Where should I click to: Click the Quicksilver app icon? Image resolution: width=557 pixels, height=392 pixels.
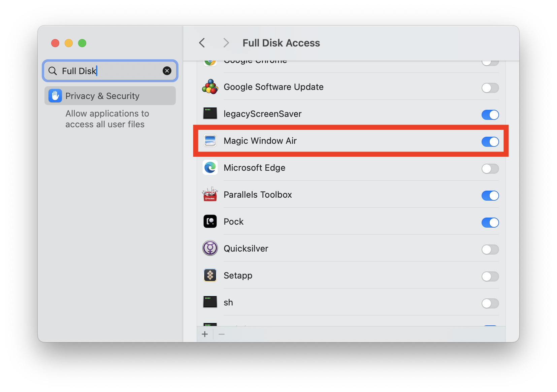(210, 248)
